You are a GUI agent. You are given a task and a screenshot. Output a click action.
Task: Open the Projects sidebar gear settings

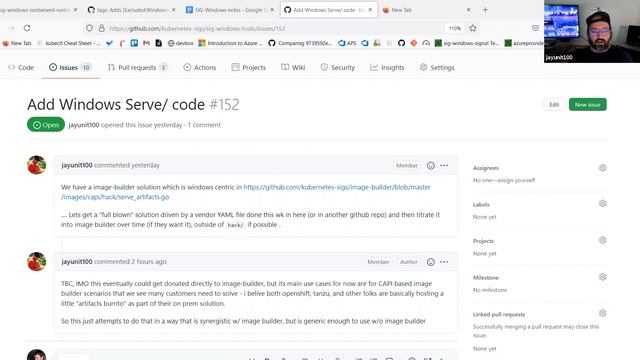coord(602,240)
